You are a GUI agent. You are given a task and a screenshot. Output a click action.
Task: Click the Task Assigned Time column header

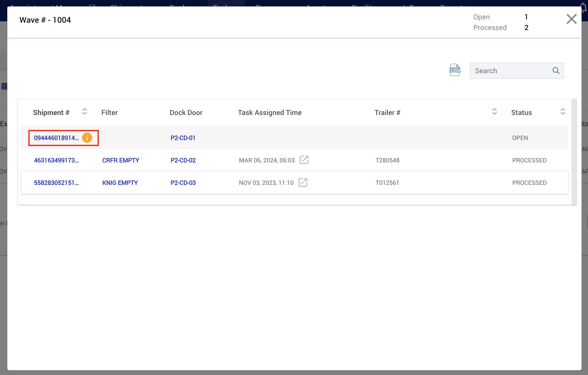(x=270, y=112)
